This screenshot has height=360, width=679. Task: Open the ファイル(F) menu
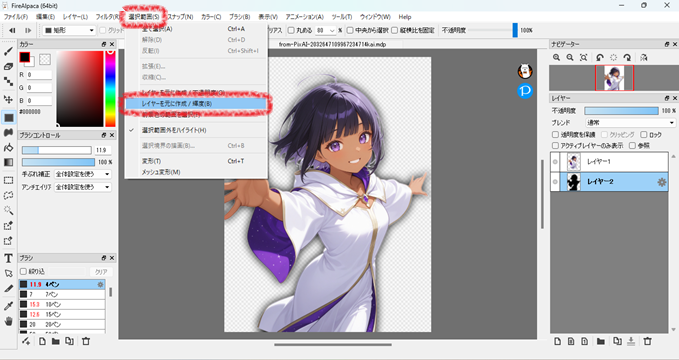coord(16,17)
